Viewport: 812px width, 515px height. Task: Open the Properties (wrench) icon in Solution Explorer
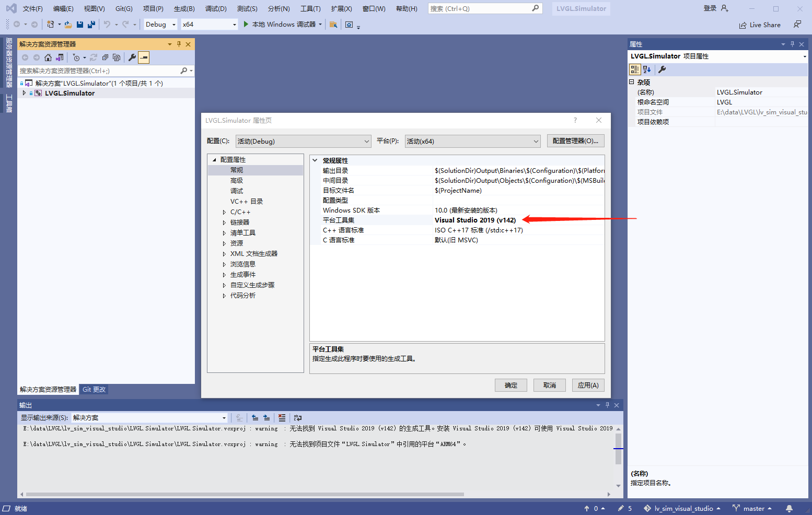(133, 57)
